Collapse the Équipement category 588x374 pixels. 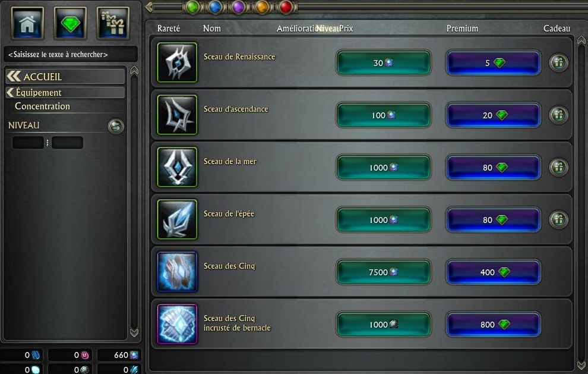click(x=65, y=92)
